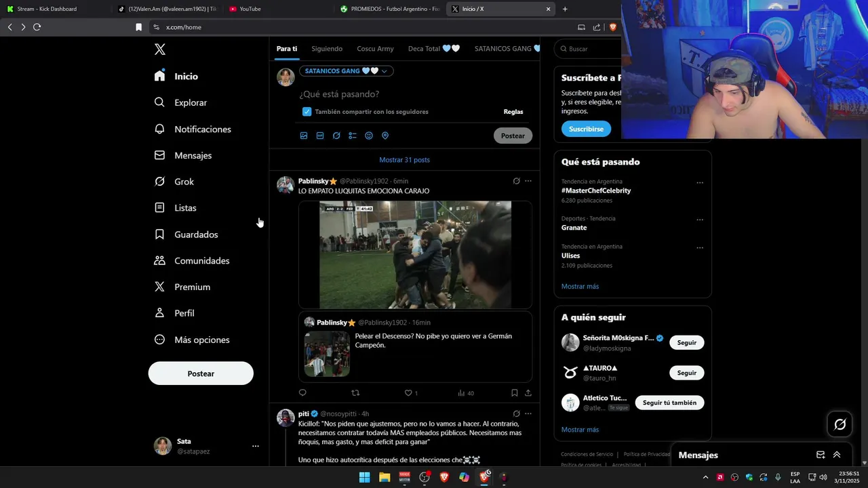Open options for Ulises trend
Image resolution: width=868 pixels, height=488 pixels.
(700, 247)
